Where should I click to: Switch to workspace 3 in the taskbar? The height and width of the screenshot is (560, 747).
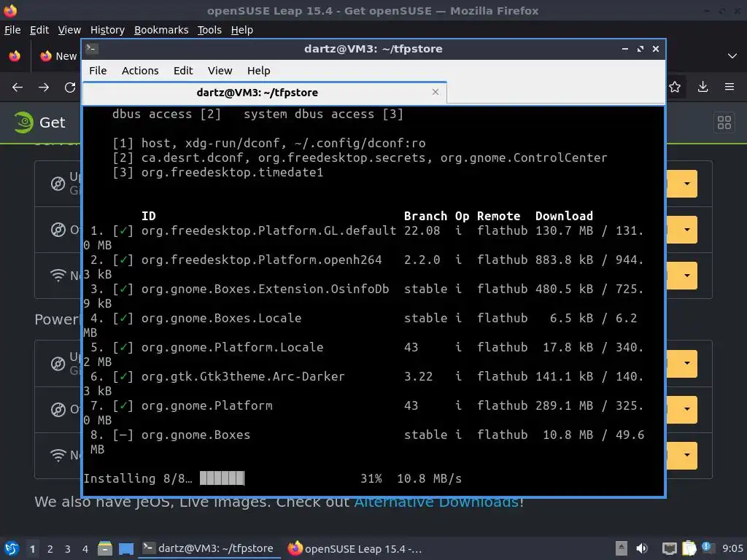pyautogui.click(x=68, y=549)
